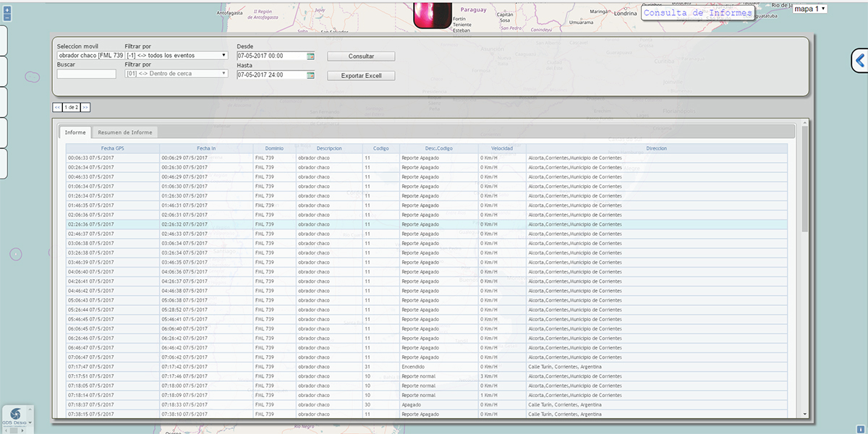Open the 'mapa 1' map selector dropdown

coord(810,9)
